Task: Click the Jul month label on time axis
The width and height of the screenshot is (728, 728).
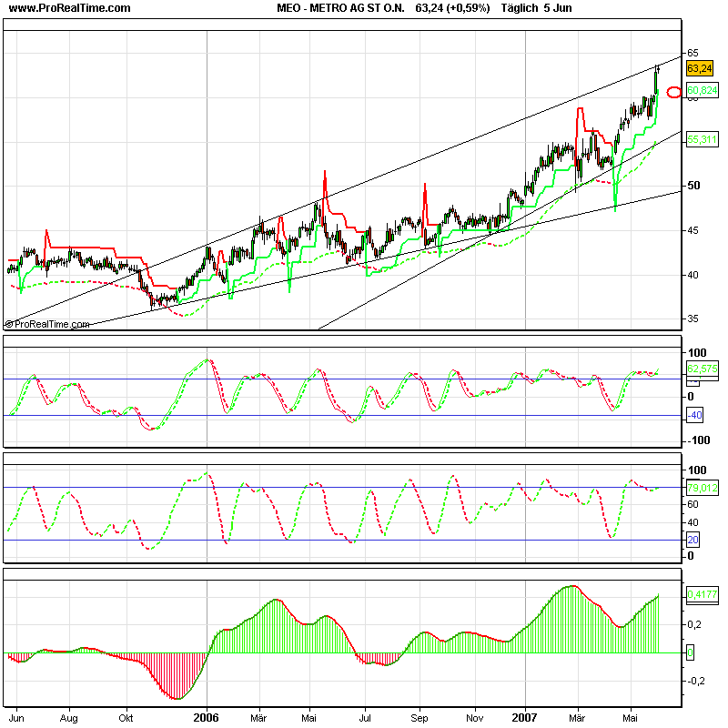Action: (365, 718)
